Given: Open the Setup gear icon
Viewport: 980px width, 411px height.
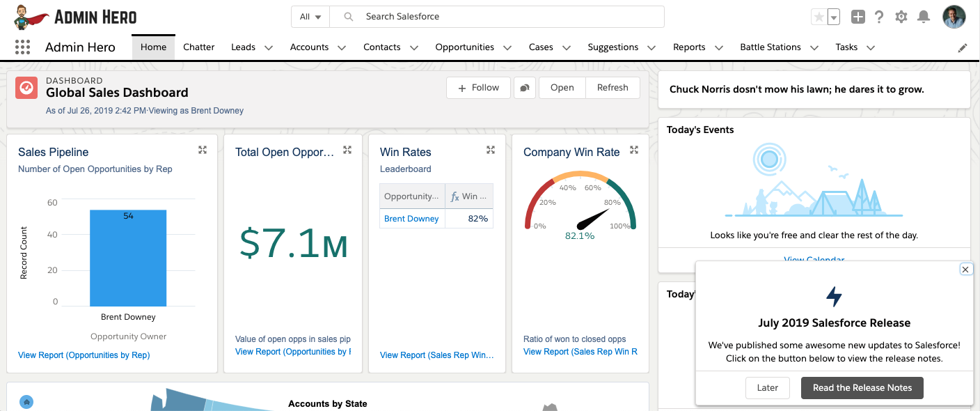Looking at the screenshot, I should (901, 17).
